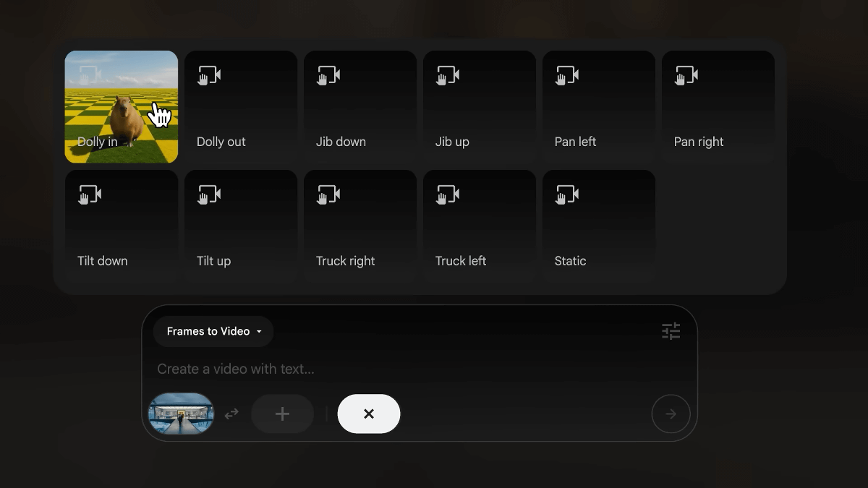Open the Frames to Video dropdown
Screen dimensions: 868x488
(x=213, y=331)
